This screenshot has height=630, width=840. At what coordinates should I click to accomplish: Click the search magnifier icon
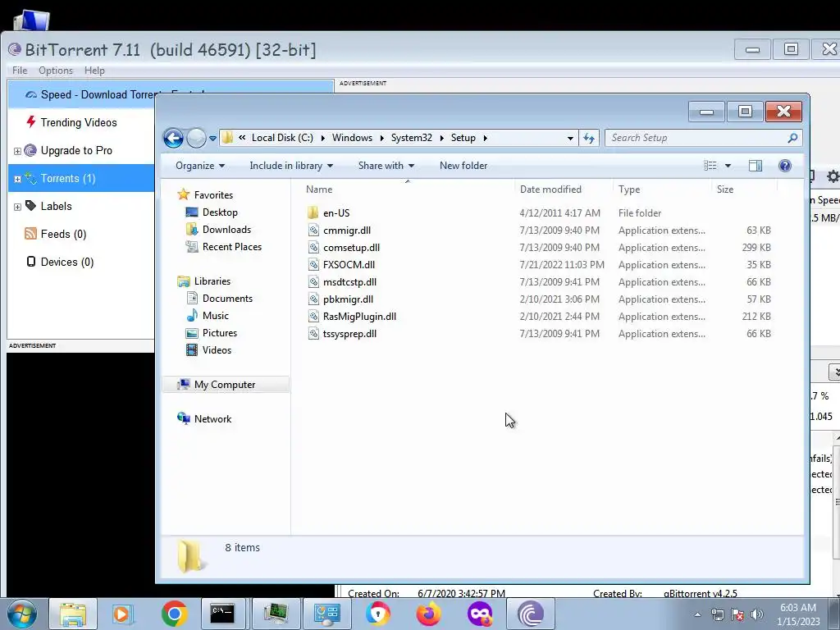point(793,138)
